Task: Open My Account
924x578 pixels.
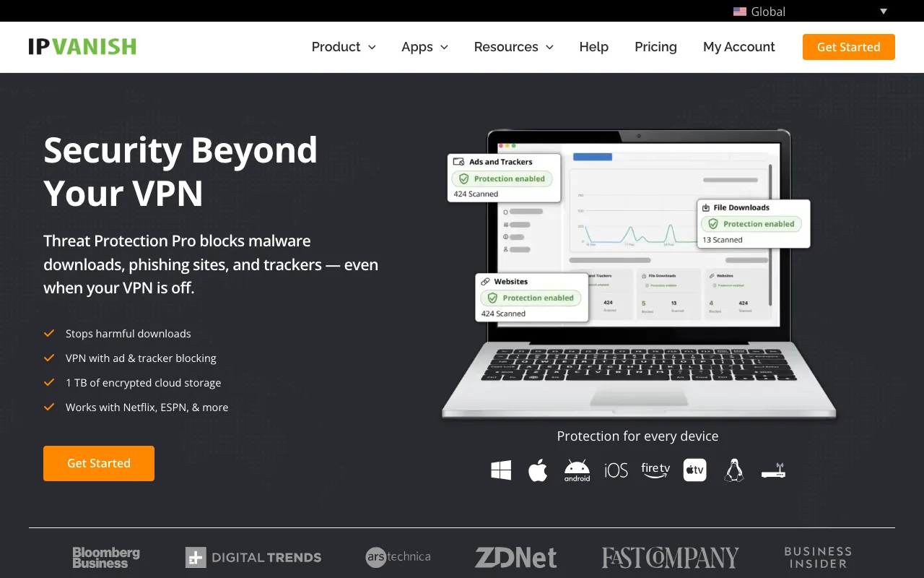Action: [x=739, y=47]
